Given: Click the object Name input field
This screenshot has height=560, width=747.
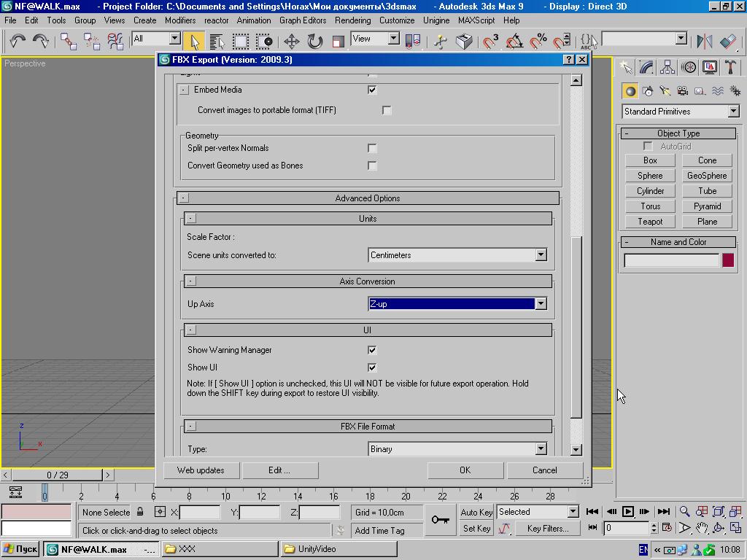Looking at the screenshot, I should pos(672,260).
